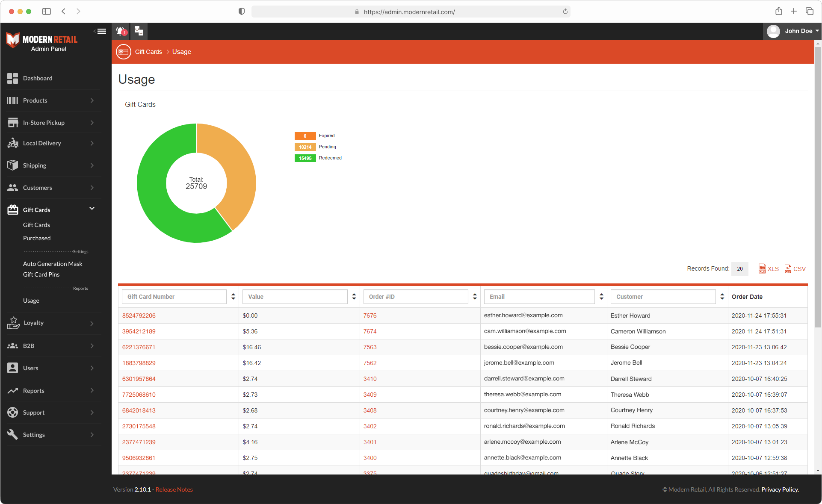Select Auto Generation Mask menu item

click(x=53, y=264)
